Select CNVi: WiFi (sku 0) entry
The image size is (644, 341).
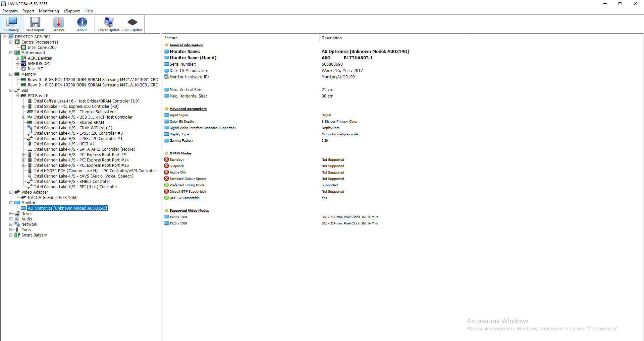[x=73, y=128]
